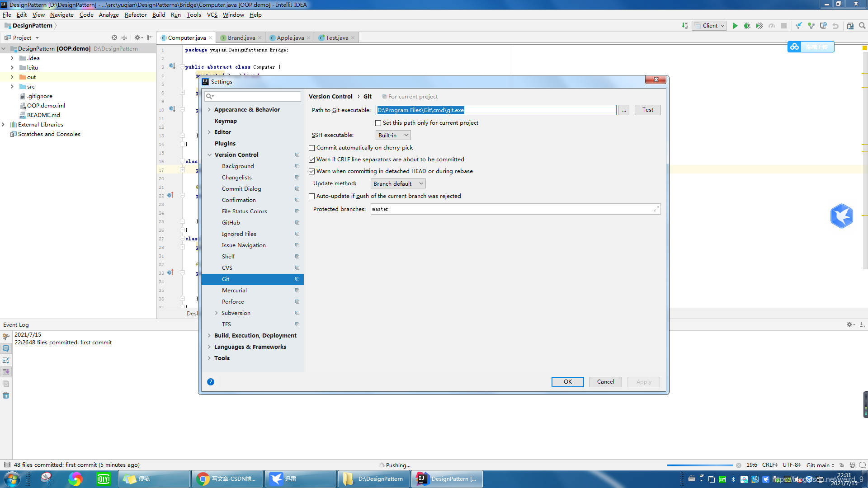This screenshot has width=868, height=488.
Task: Open the VCS menu
Action: point(212,15)
